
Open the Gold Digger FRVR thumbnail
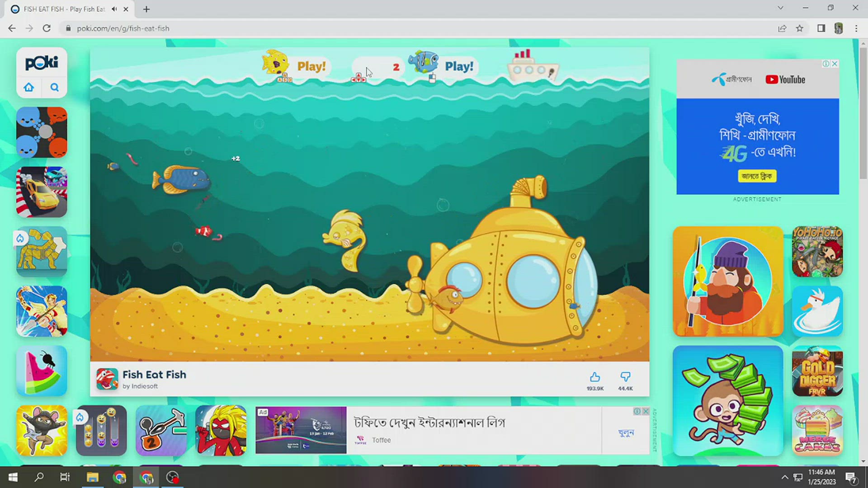817,371
